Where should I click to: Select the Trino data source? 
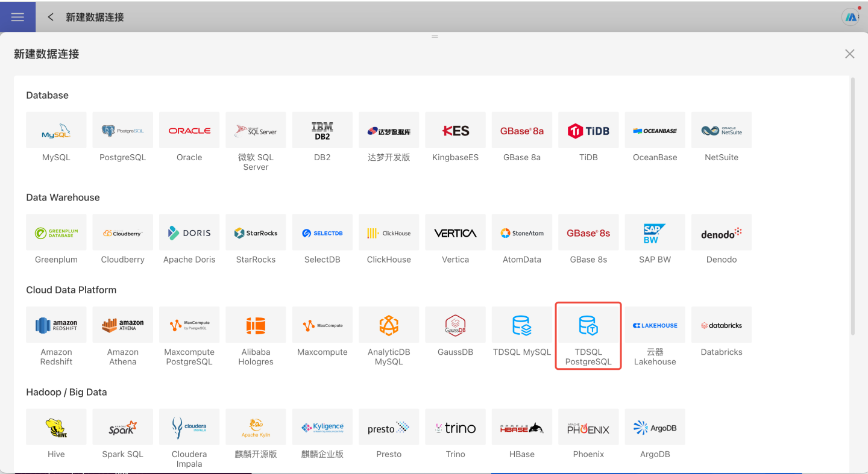click(455, 428)
